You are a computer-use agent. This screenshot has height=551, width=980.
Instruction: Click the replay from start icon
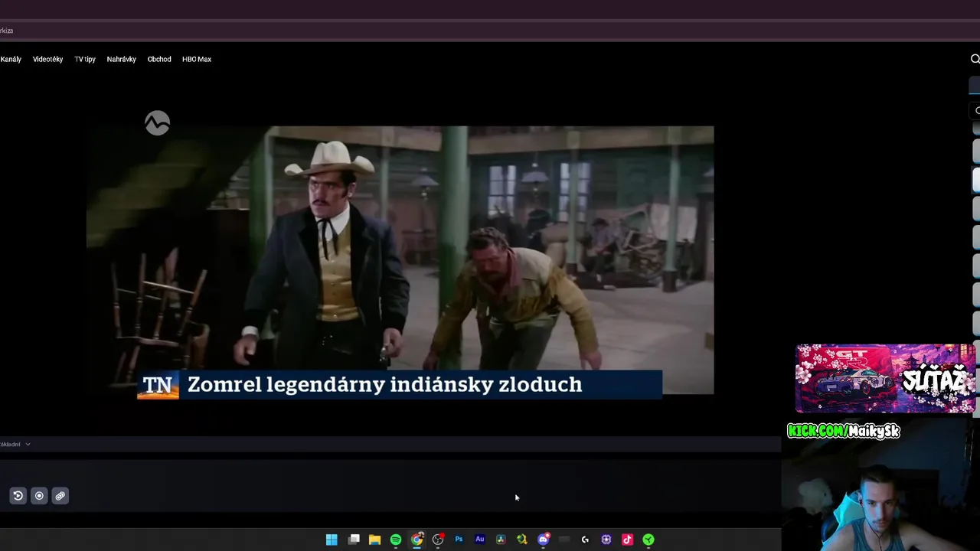(18, 496)
